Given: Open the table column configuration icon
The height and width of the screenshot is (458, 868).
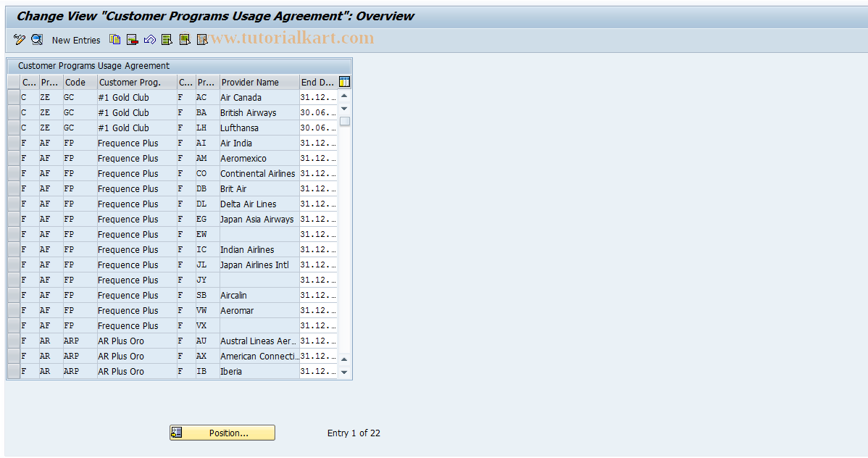Looking at the screenshot, I should [x=344, y=82].
